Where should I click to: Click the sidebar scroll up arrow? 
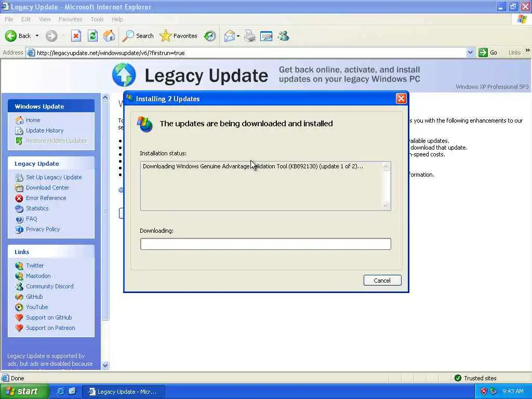105,98
